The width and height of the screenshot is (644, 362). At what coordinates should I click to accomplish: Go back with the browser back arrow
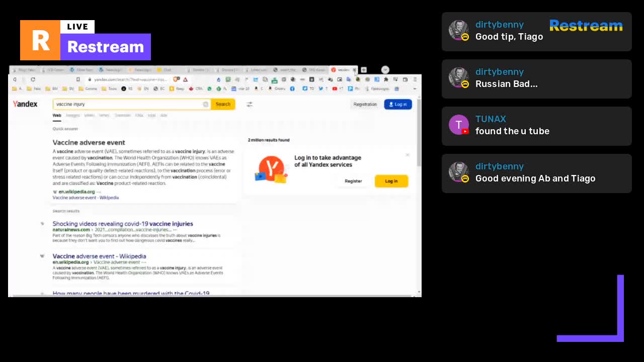coord(15,79)
